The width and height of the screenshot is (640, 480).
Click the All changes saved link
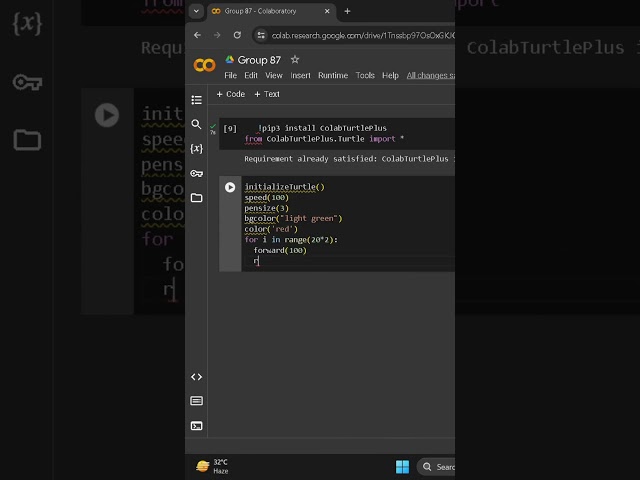pos(431,76)
